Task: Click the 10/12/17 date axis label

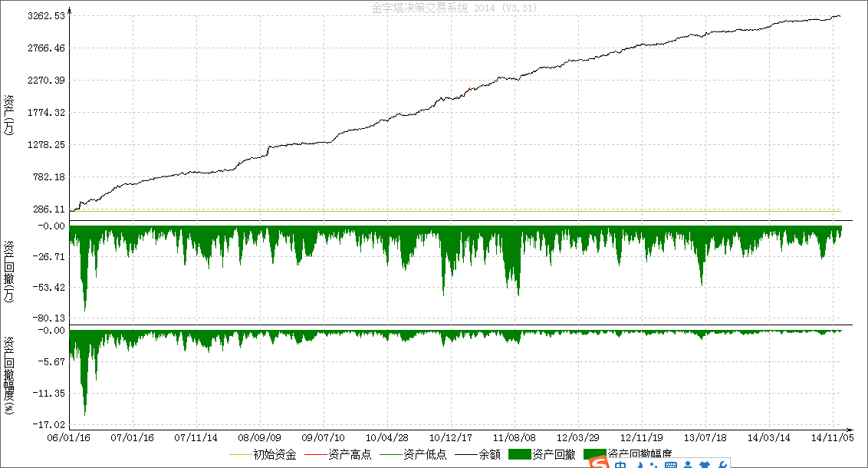Action: point(450,437)
